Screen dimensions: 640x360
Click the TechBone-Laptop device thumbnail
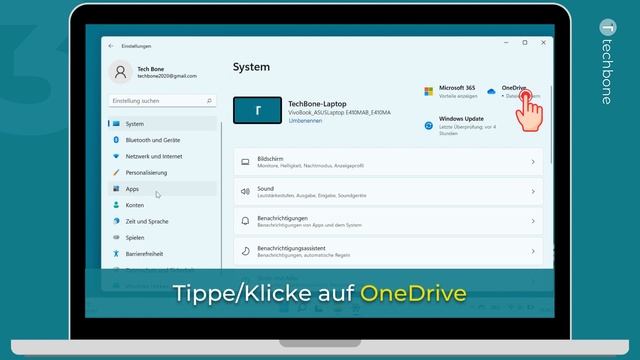tap(258, 110)
